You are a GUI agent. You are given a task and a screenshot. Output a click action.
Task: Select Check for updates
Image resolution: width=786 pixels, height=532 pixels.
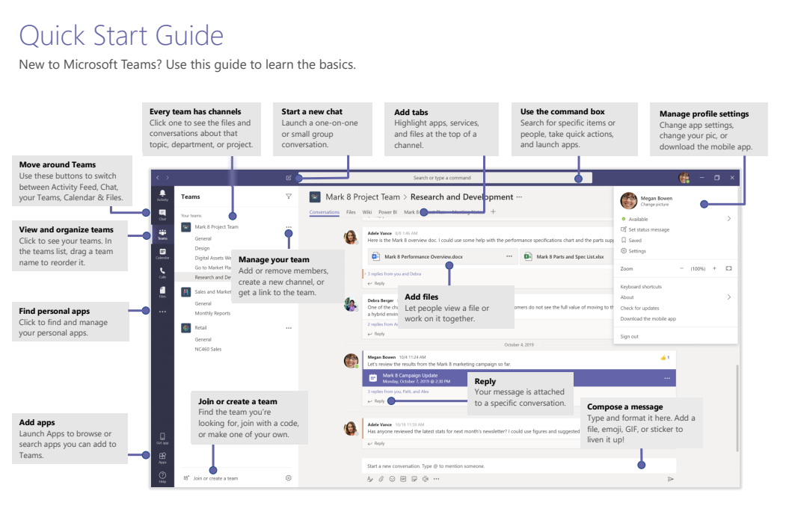pyautogui.click(x=639, y=308)
